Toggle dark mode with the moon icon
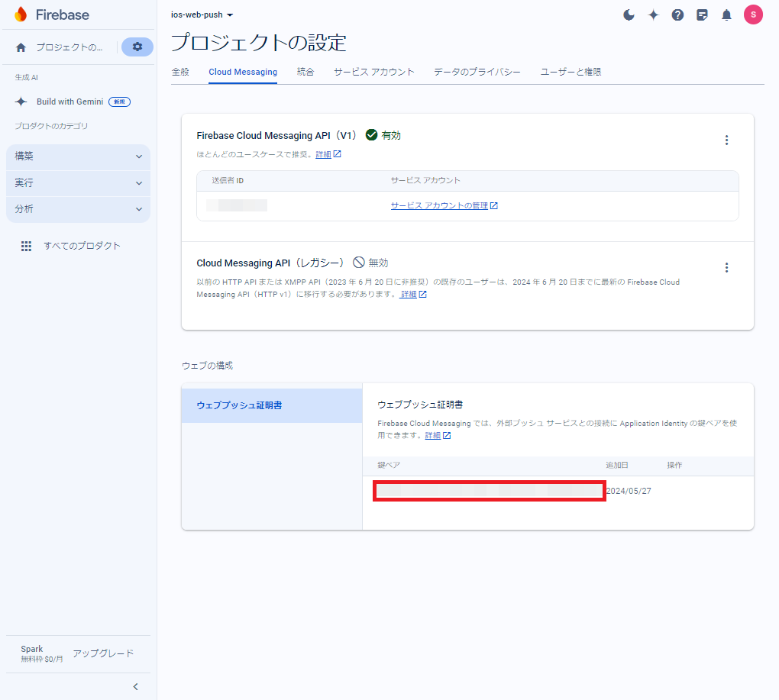The image size is (779, 700). click(x=628, y=14)
